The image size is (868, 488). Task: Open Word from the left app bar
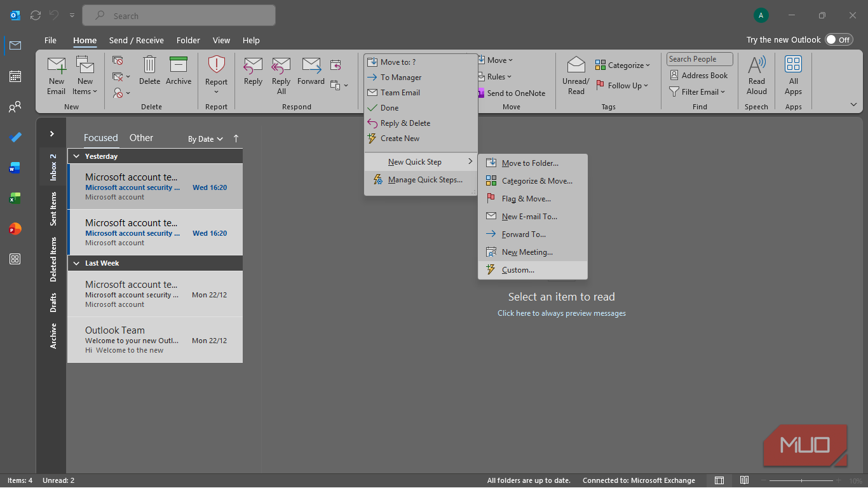[15, 168]
